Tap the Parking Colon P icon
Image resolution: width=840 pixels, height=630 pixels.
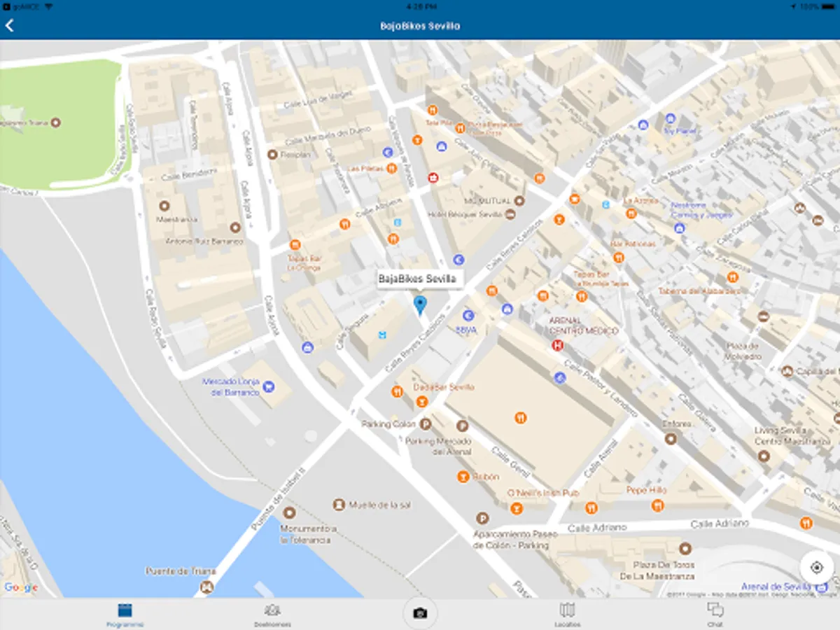click(425, 423)
